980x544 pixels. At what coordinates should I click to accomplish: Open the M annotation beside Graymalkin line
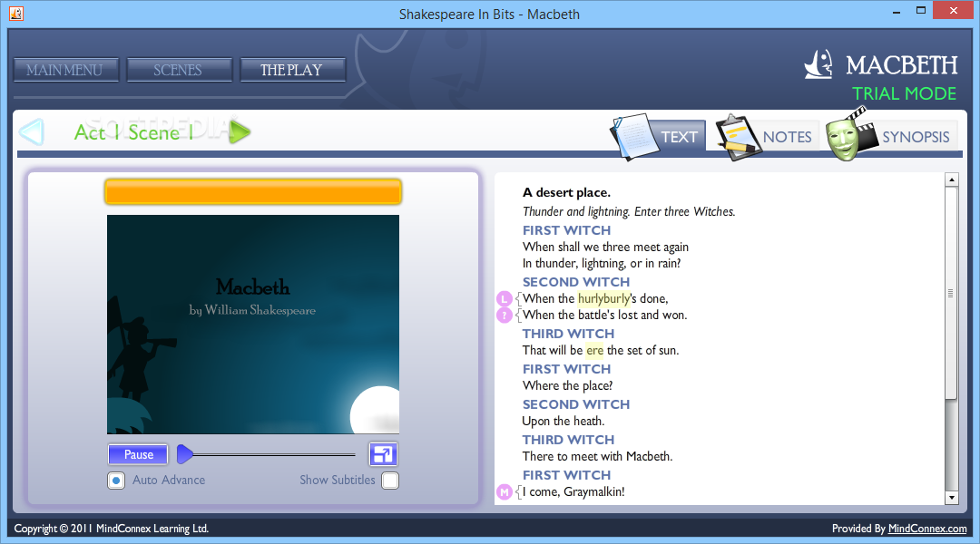[x=505, y=492]
